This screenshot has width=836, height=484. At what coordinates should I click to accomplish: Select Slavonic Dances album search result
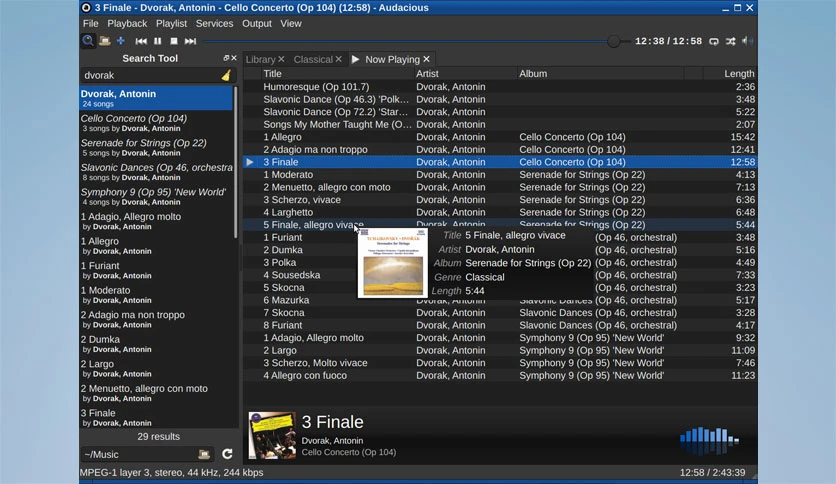pos(156,172)
